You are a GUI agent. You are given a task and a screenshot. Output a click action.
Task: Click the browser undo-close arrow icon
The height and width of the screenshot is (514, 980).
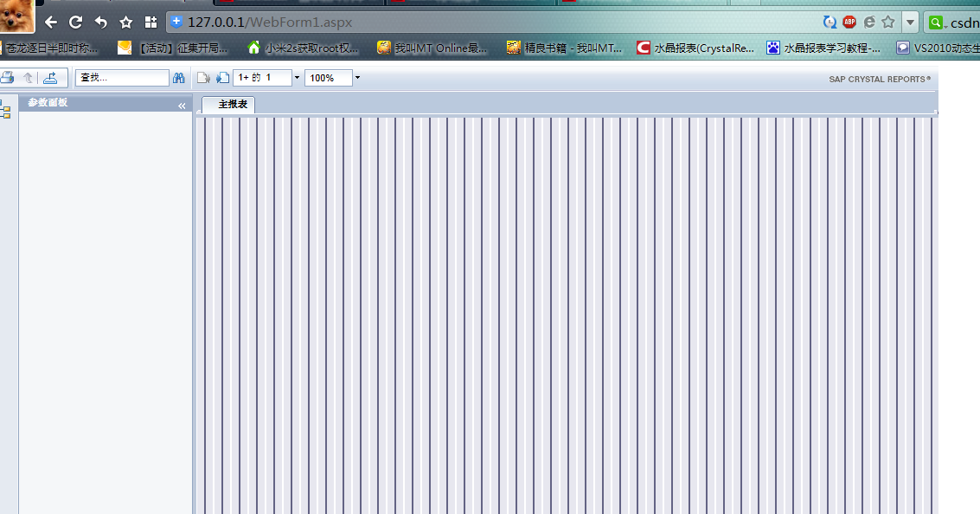click(x=100, y=22)
